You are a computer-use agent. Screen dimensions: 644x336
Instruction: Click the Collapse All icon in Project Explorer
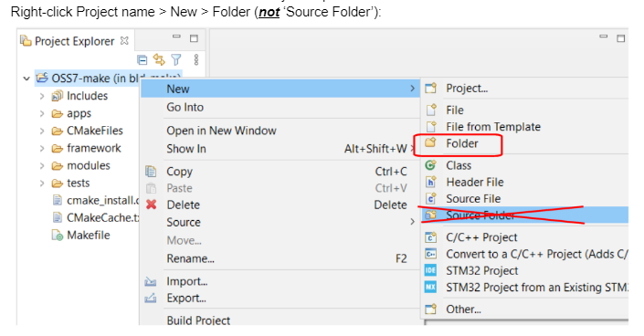pyautogui.click(x=143, y=60)
